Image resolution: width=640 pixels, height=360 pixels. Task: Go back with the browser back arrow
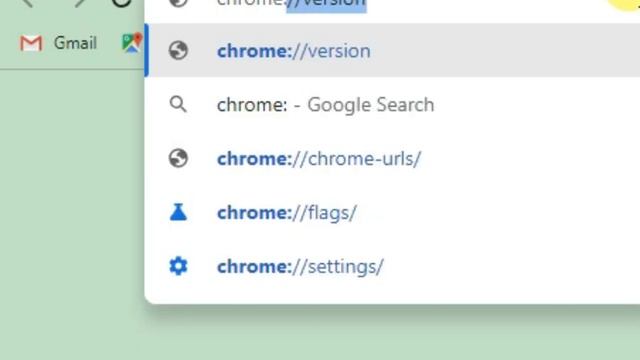pos(27,3)
